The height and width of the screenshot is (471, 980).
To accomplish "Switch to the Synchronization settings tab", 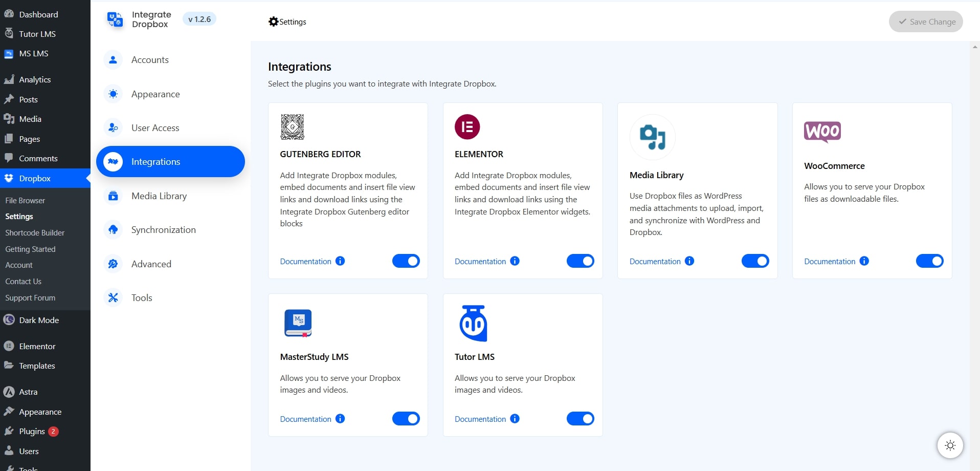I will (170, 230).
